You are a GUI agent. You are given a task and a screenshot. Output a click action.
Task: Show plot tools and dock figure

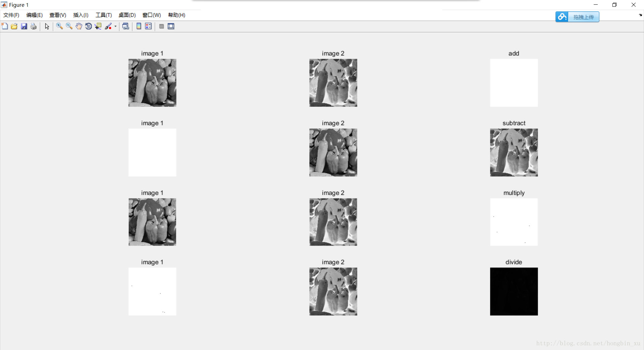[171, 26]
